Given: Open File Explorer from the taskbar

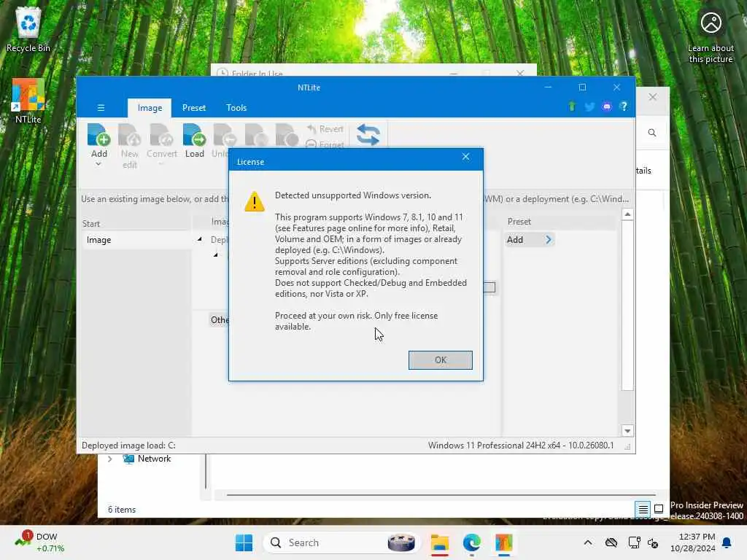Looking at the screenshot, I should click(440, 542).
